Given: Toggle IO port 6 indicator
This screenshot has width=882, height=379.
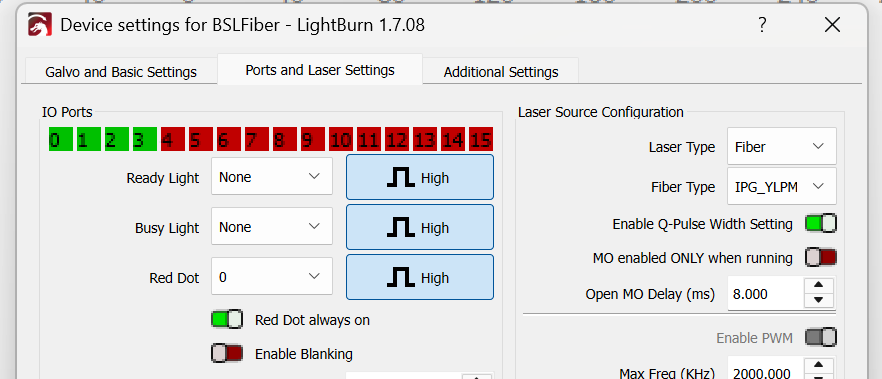Looking at the screenshot, I should pyautogui.click(x=229, y=139).
